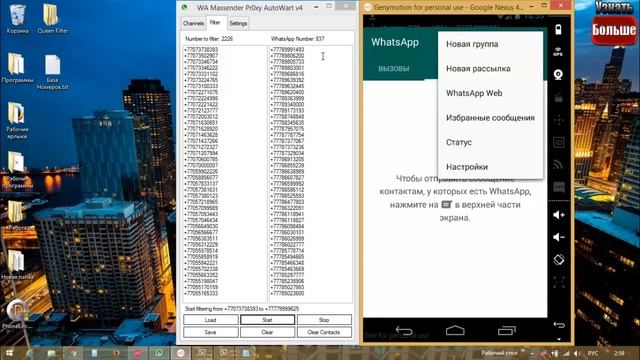Click the РУС language indicator in tray
Image resolution: width=640 pixels, height=360 pixels.
point(593,353)
